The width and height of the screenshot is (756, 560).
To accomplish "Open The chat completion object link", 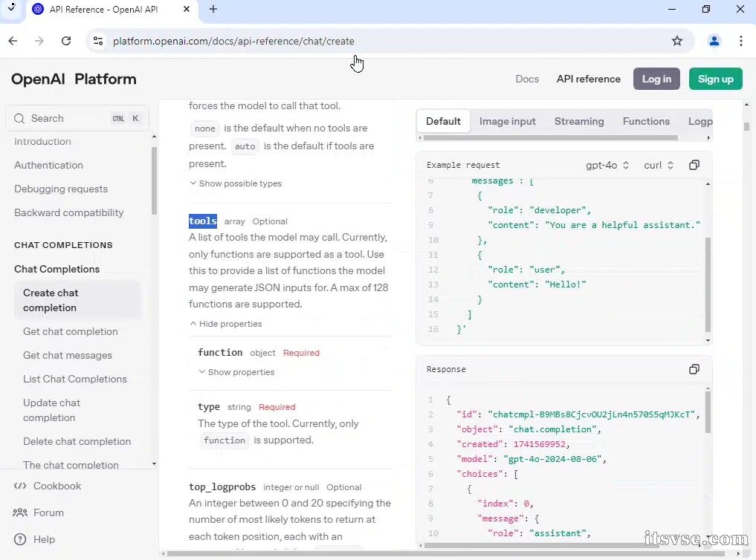I will pyautogui.click(x=71, y=465).
